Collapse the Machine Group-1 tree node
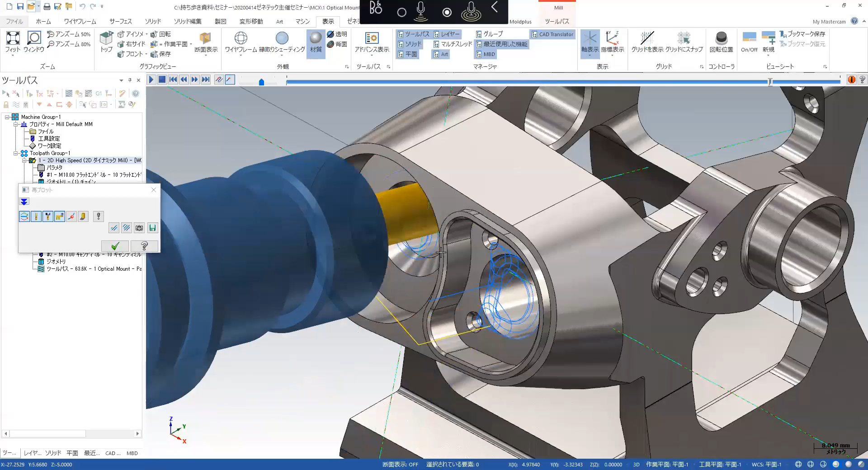The width and height of the screenshot is (868, 470). pos(7,117)
